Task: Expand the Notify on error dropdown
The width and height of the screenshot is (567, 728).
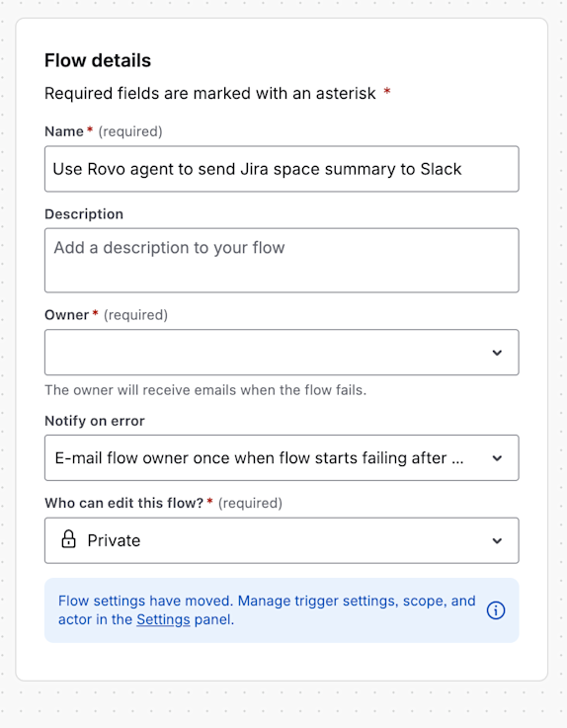Action: [x=282, y=457]
